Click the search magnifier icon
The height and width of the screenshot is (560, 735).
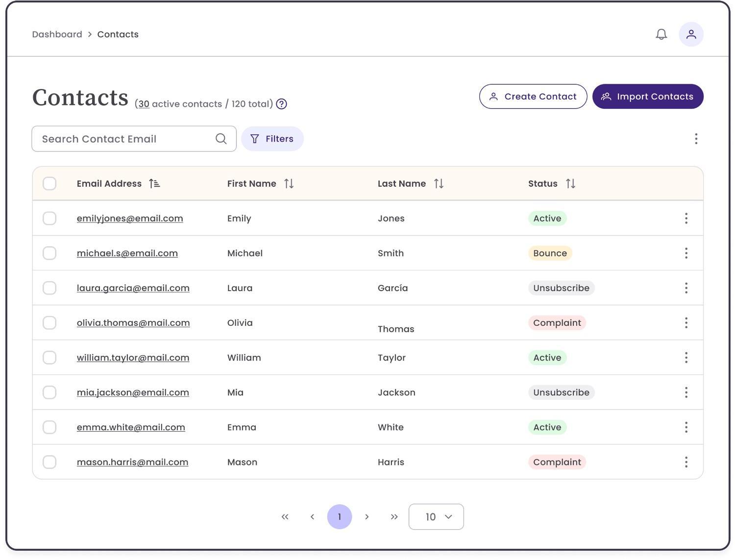[x=221, y=139]
